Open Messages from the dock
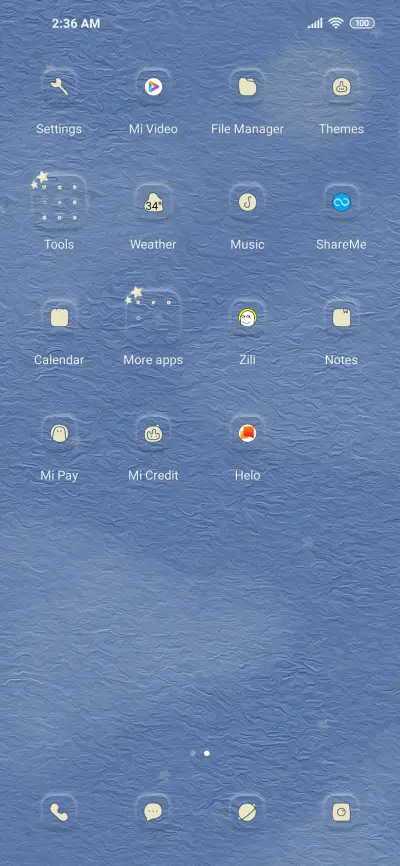The image size is (400, 866). pos(153,812)
